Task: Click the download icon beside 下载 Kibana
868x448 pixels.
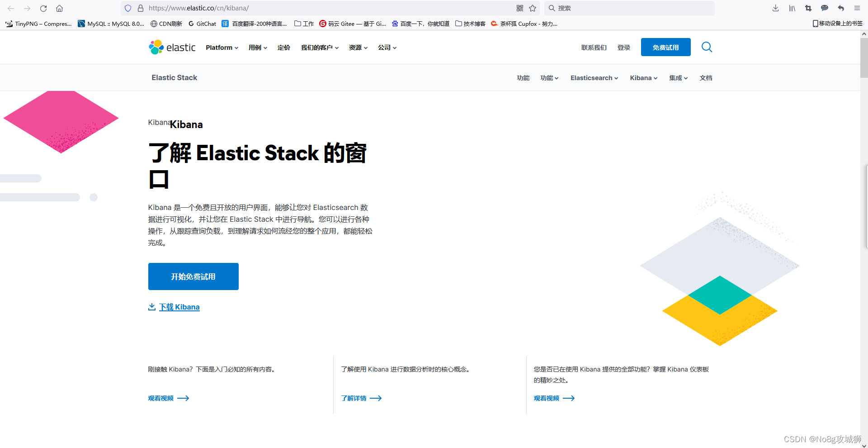Action: (152, 306)
